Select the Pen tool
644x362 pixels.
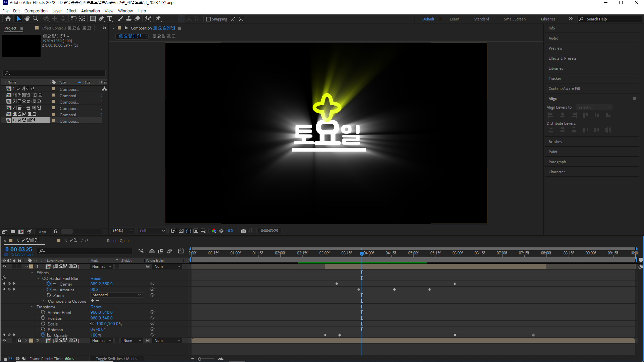(101, 19)
